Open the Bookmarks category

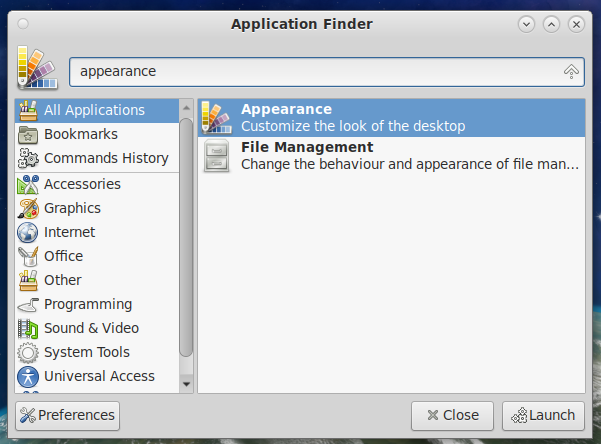pyautogui.click(x=80, y=134)
